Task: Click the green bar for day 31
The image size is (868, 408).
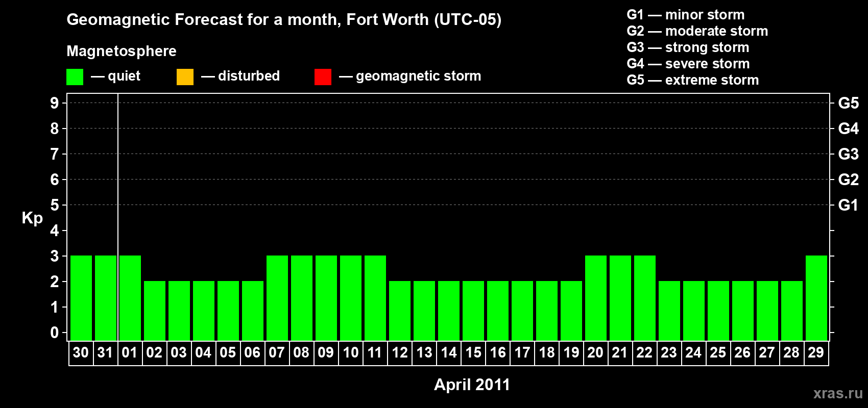Action: click(106, 298)
